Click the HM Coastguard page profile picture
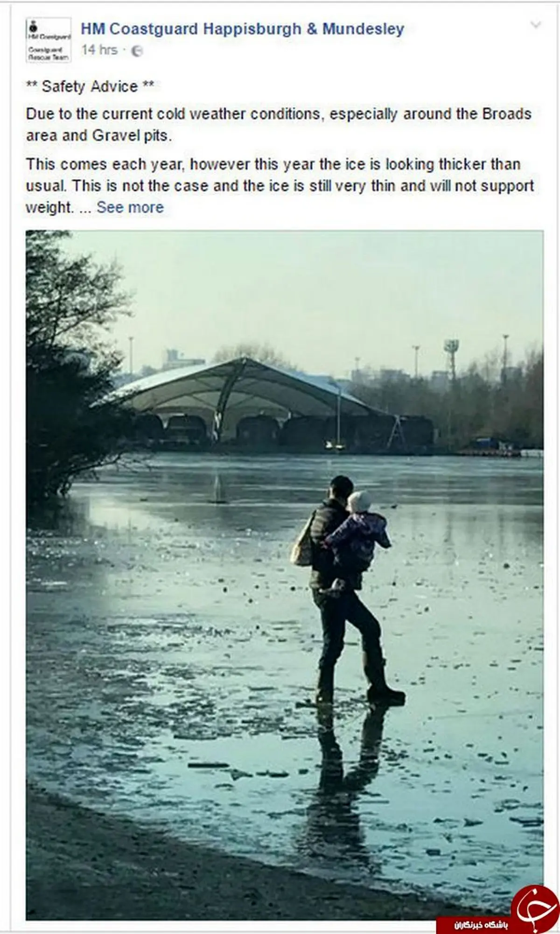Image resolution: width=560 pixels, height=934 pixels. (x=49, y=40)
